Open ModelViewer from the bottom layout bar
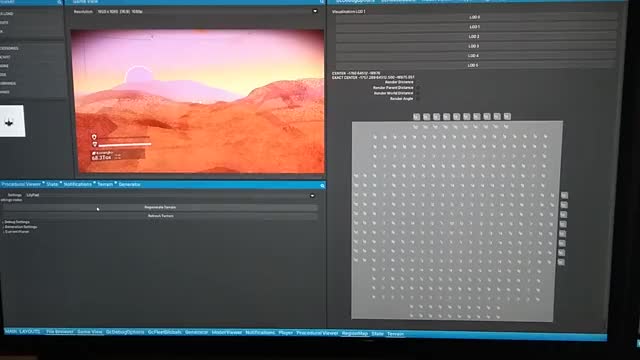This screenshot has height=360, width=640. [x=227, y=333]
